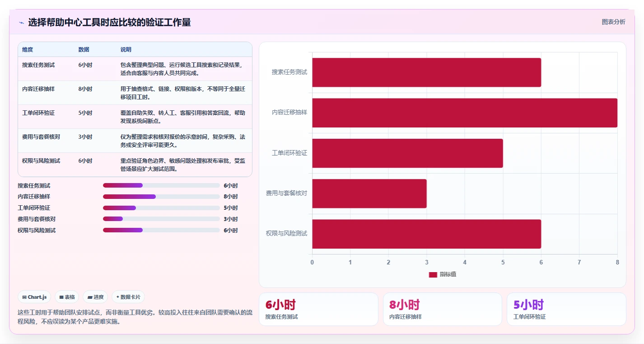Click the title 选择帮助中心工具时应比较的验证工作量
This screenshot has width=644, height=344.
point(109,23)
